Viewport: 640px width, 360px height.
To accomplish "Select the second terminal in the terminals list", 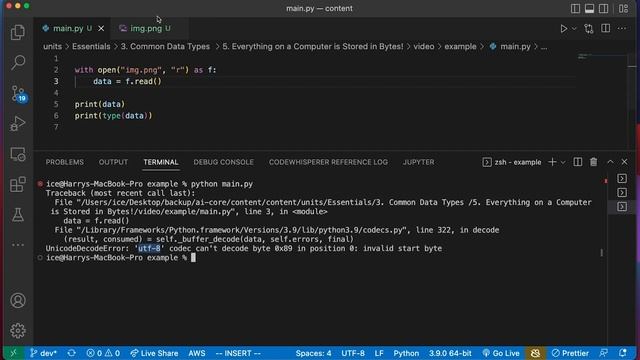I will [x=622, y=193].
